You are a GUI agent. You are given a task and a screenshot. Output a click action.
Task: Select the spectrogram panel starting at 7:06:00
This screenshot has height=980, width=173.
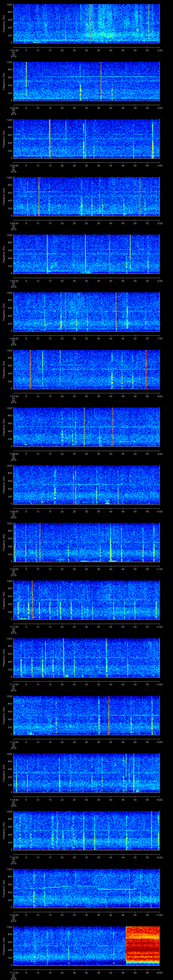[87, 312]
